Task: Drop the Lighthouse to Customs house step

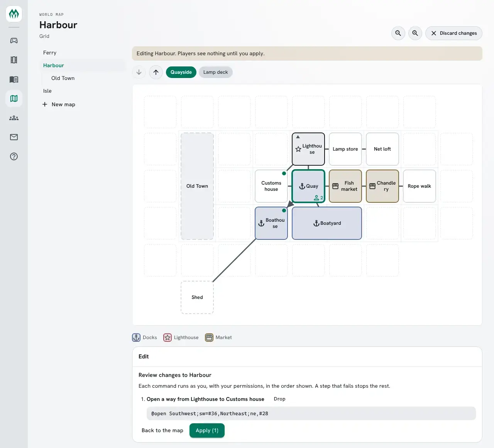Action: [x=279, y=399]
